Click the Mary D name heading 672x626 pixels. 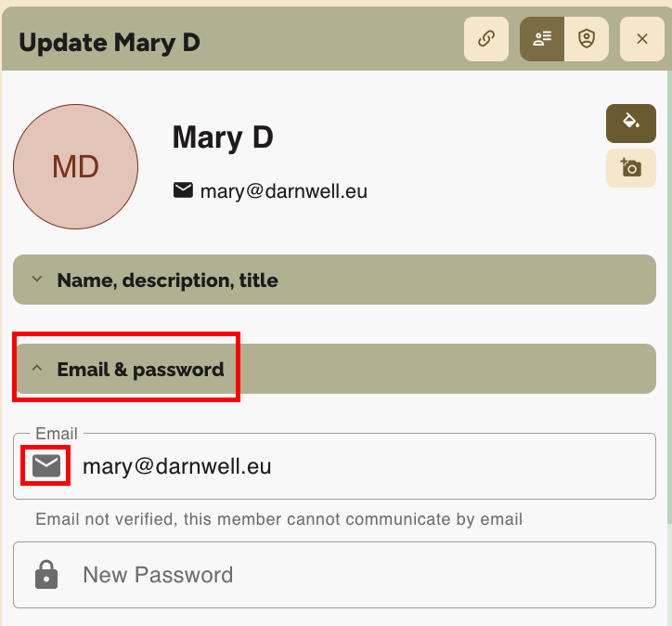[x=223, y=137]
